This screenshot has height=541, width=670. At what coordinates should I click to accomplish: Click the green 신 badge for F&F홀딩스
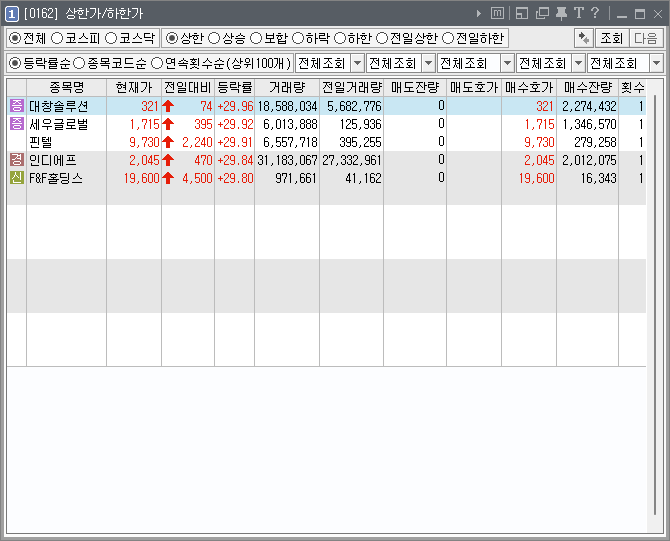pyautogui.click(x=17, y=177)
